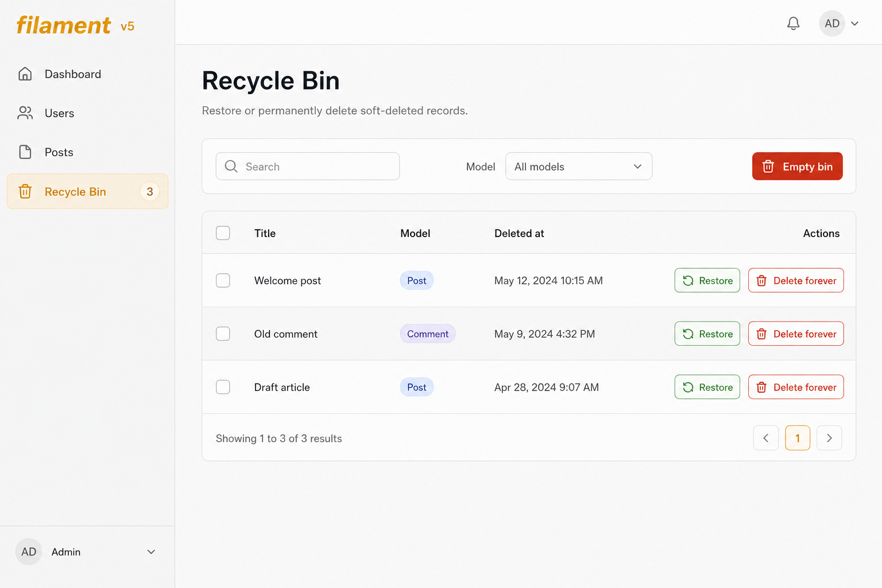Expand Admin menu chevron in sidebar footer
Viewport: 882px width, 588px height.
pos(151,552)
